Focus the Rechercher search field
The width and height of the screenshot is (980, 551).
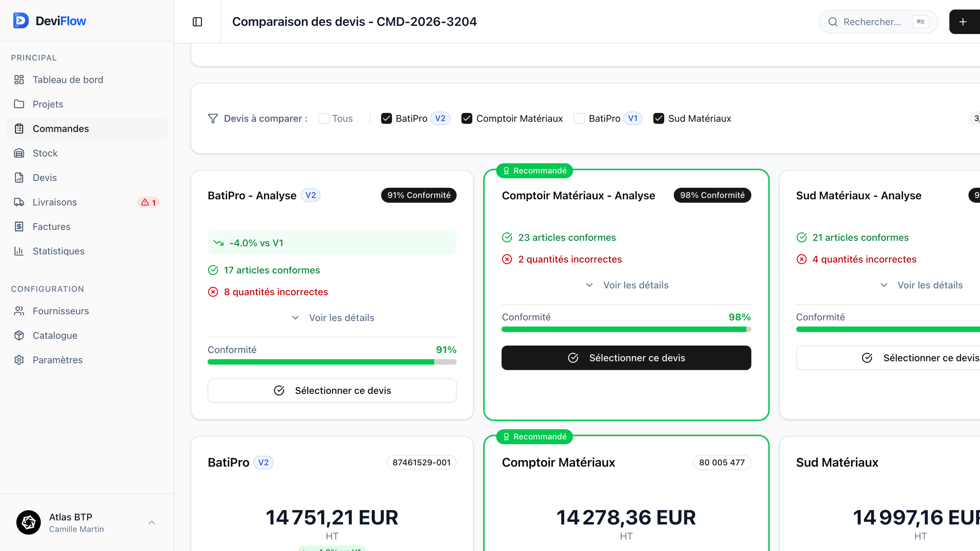pyautogui.click(x=878, y=22)
